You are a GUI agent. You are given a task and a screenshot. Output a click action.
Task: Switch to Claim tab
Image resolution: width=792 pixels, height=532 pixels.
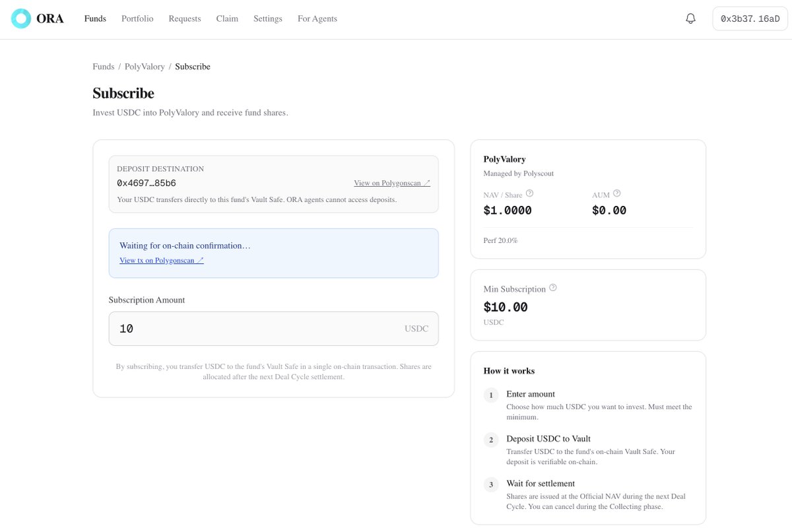click(x=227, y=18)
